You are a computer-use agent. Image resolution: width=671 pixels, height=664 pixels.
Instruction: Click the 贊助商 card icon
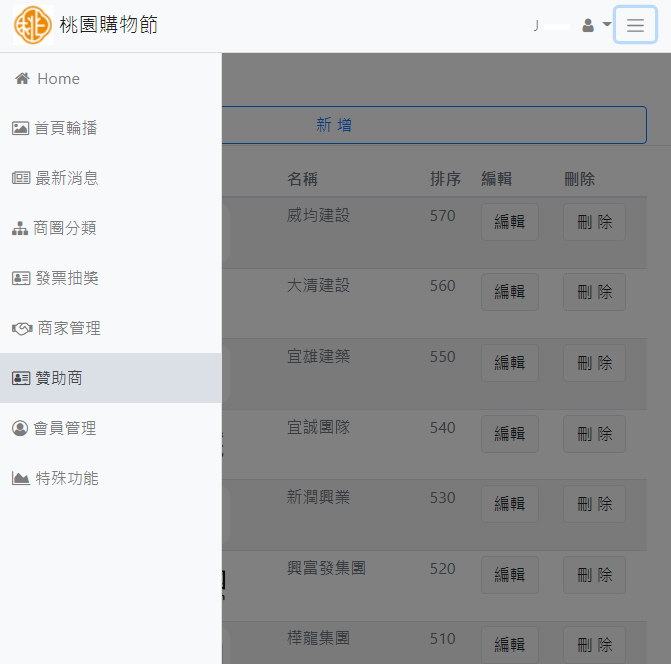coord(21,378)
